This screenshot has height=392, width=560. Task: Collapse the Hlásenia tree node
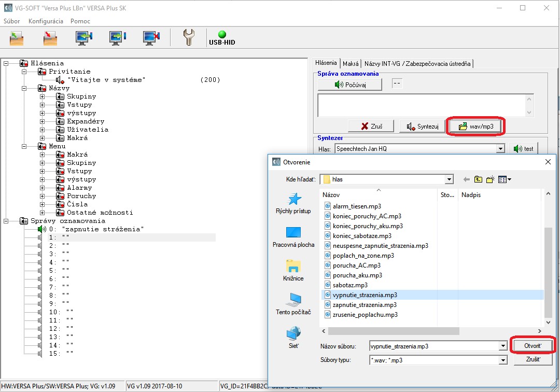[x=6, y=63]
